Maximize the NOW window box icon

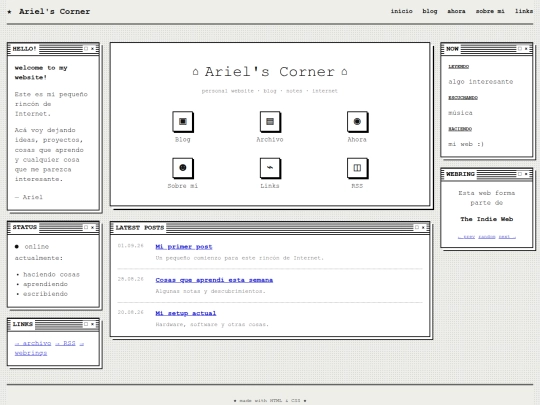[x=520, y=49]
